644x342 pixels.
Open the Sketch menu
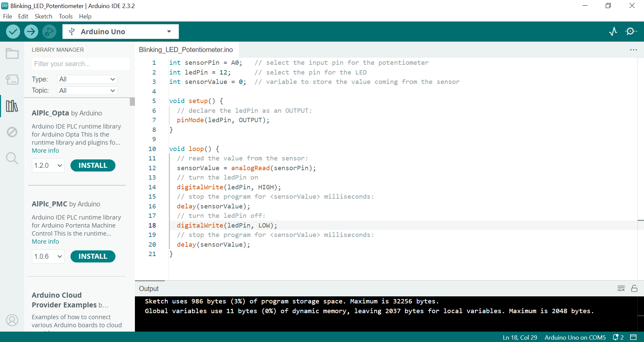[44, 16]
